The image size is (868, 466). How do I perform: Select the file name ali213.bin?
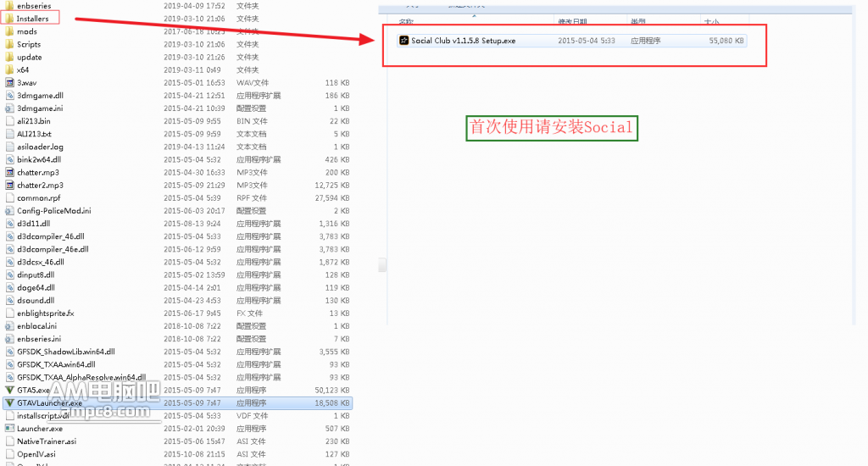point(34,121)
